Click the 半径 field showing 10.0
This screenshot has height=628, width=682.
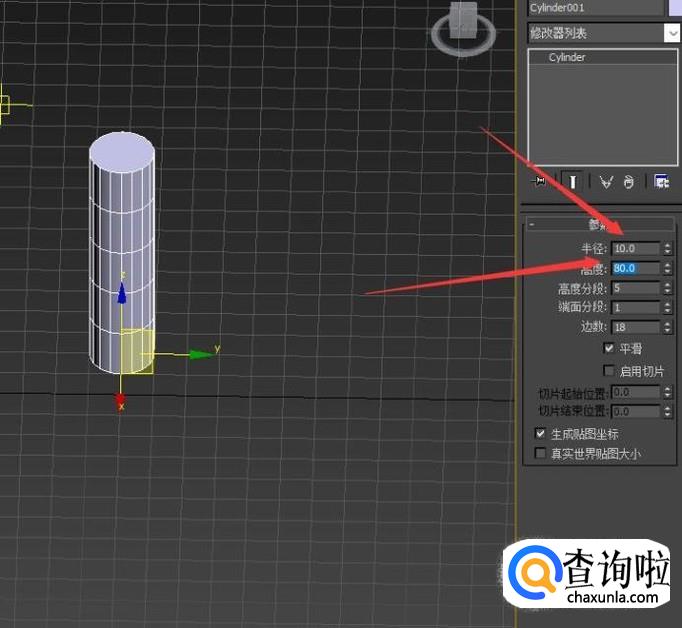tap(635, 248)
